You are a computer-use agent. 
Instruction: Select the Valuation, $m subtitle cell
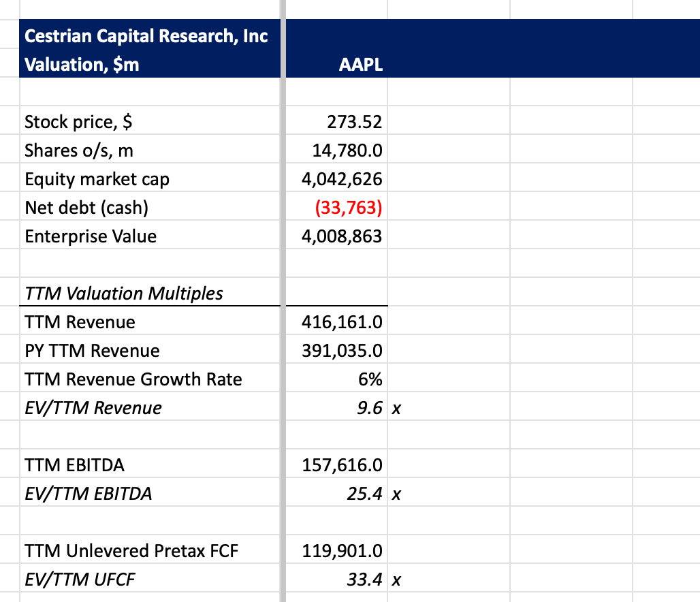pyautogui.click(x=82, y=65)
